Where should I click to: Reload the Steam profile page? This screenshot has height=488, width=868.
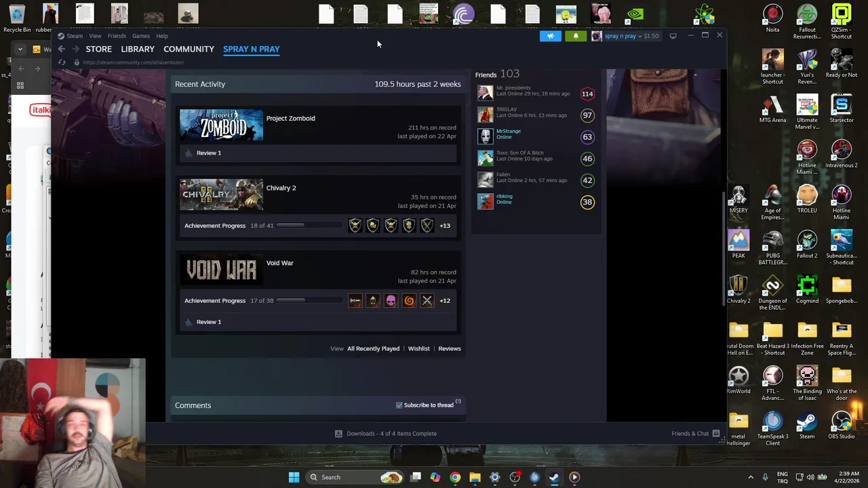pos(62,62)
